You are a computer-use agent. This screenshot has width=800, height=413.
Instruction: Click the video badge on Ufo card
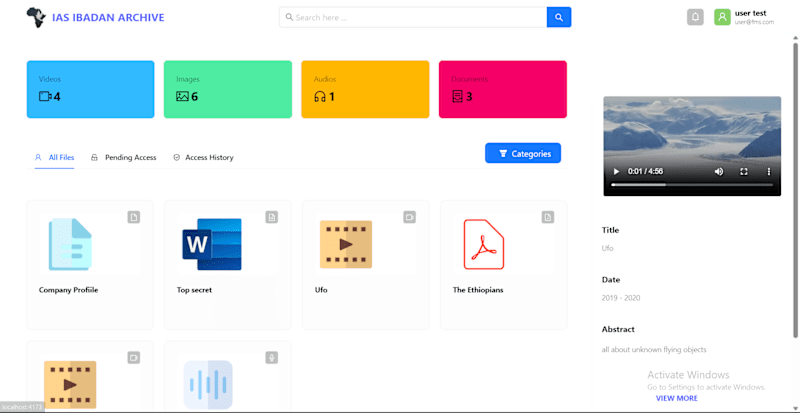410,217
